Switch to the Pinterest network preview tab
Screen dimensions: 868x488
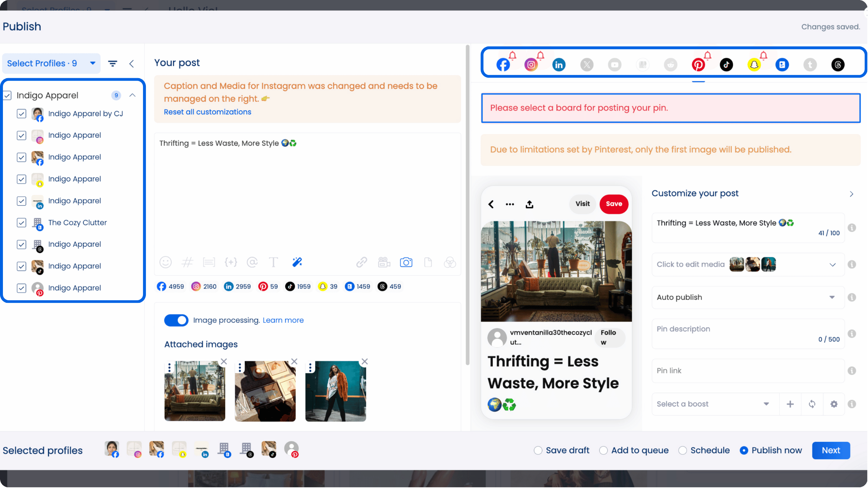pos(699,64)
